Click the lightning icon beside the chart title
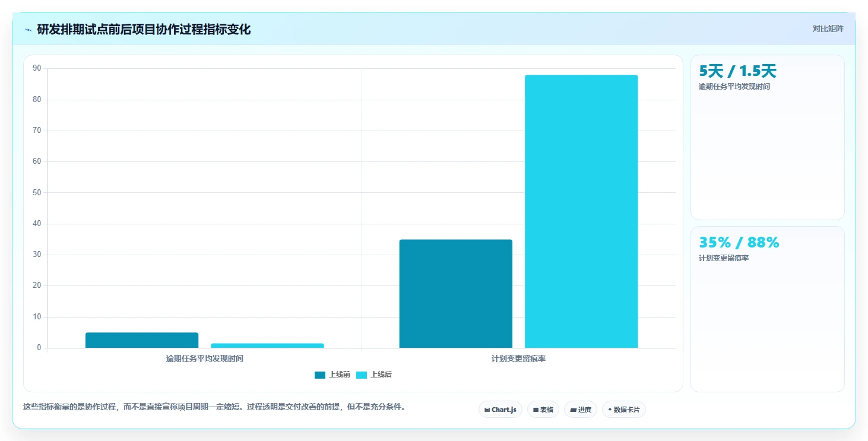 [x=28, y=30]
